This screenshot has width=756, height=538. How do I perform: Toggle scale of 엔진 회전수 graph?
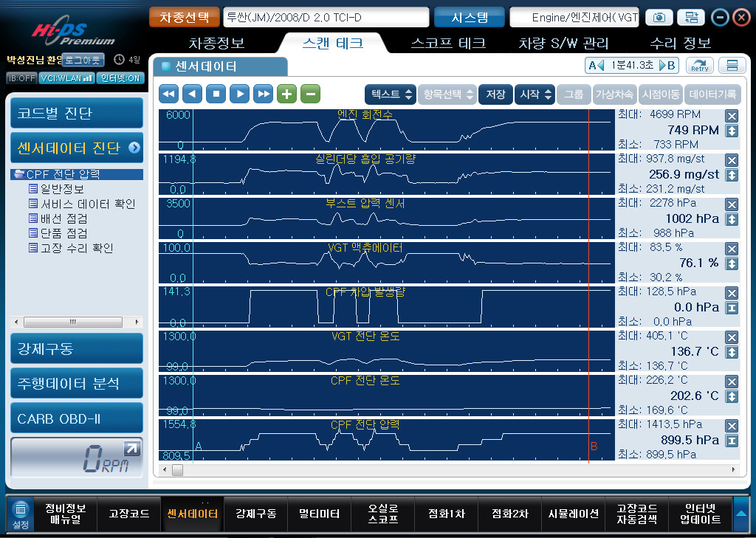point(732,131)
